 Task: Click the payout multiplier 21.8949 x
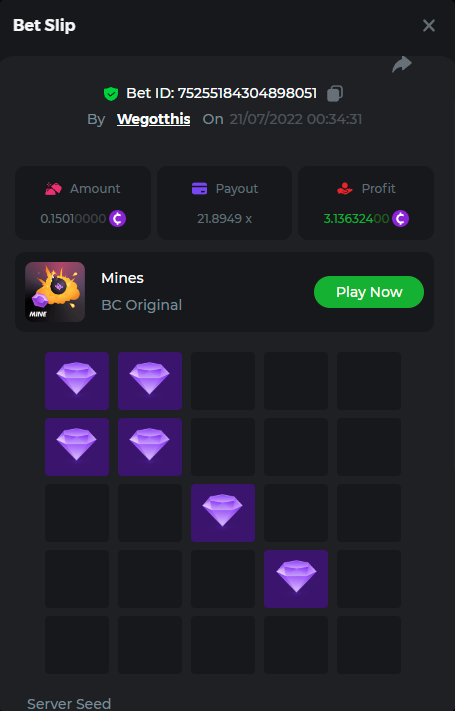point(225,219)
